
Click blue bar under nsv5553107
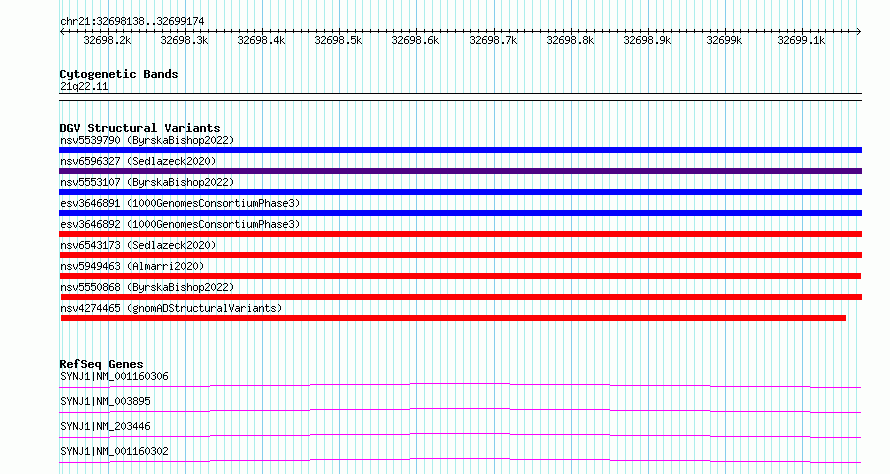460,192
